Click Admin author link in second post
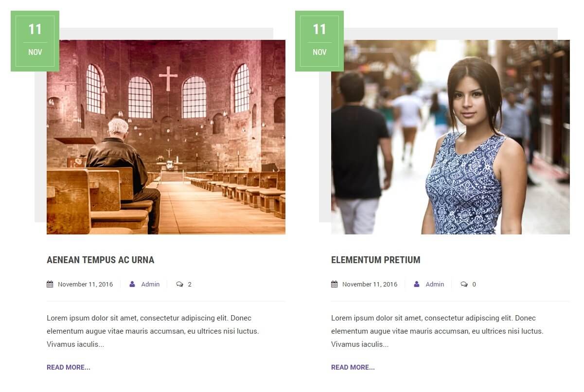The height and width of the screenshot is (392, 584). [x=435, y=284]
